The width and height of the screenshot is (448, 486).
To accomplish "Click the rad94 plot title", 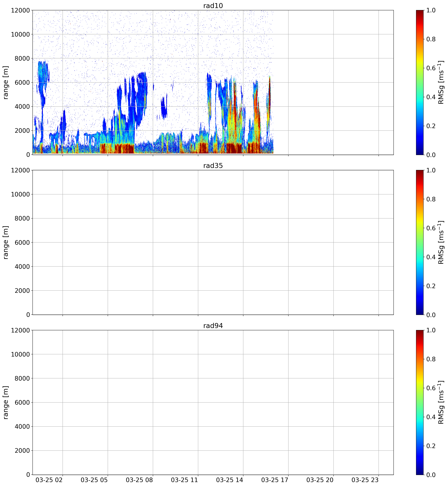I will point(213,326).
